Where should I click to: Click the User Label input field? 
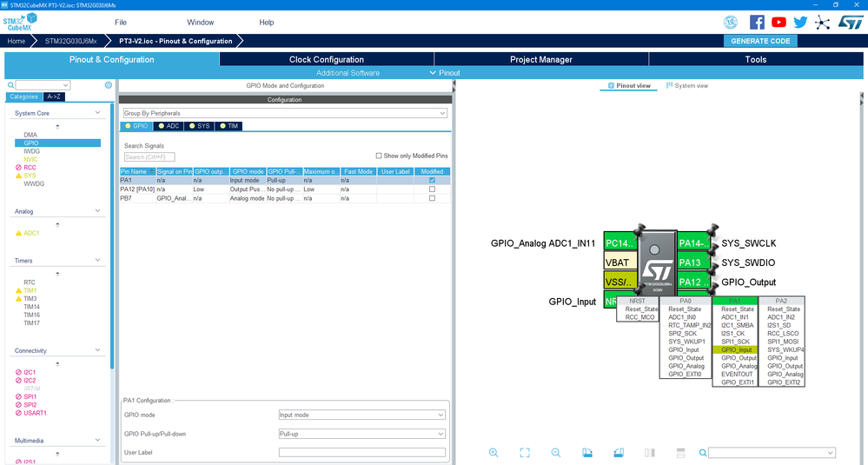pyautogui.click(x=361, y=452)
